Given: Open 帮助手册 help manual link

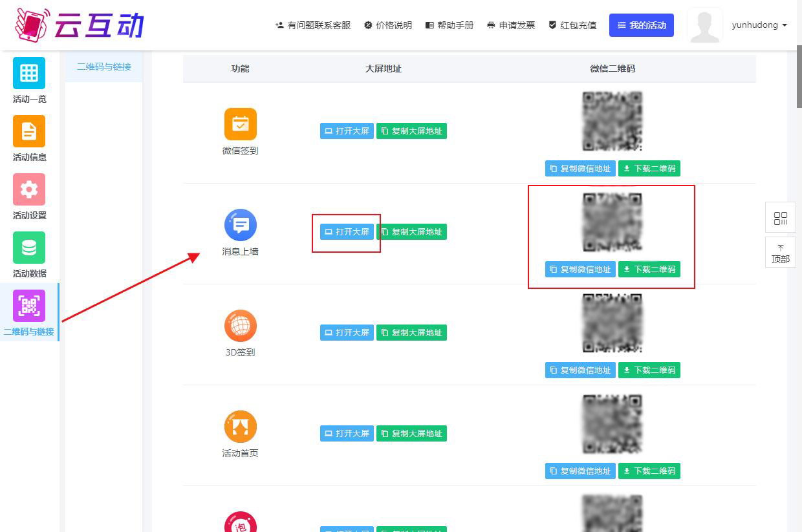Looking at the screenshot, I should tap(450, 25).
